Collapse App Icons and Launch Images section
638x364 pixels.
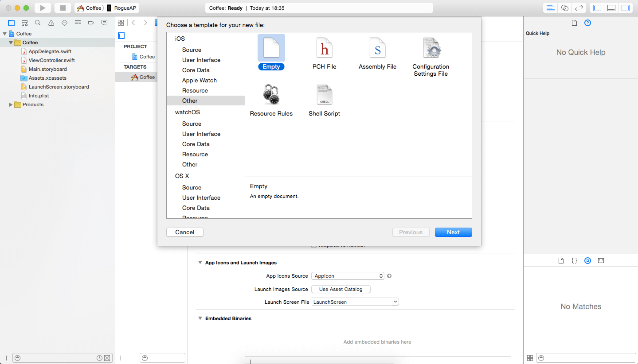pyautogui.click(x=200, y=263)
